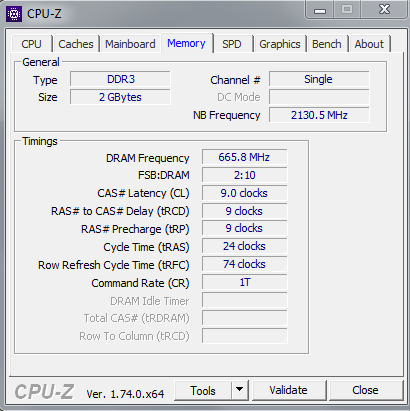
Task: Select the DRAM Frequency 665.8 MHz value
Action: pyautogui.click(x=244, y=157)
